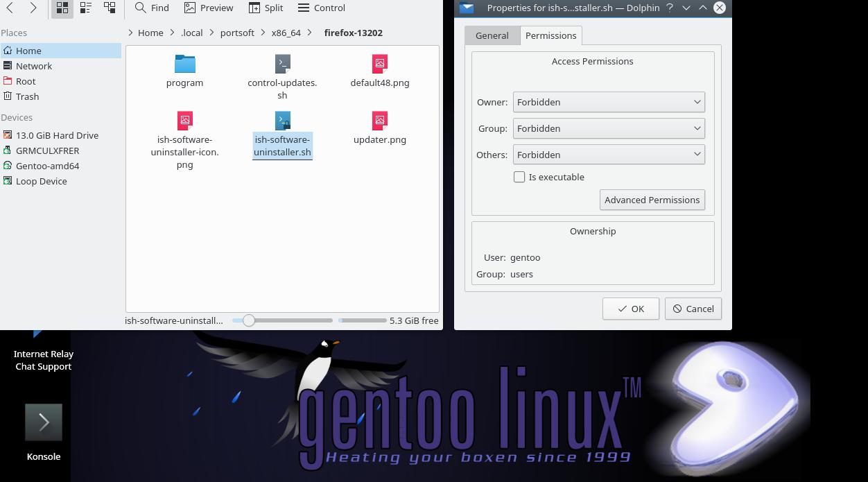
Task: Select the default48.png image icon
Action: 380,63
